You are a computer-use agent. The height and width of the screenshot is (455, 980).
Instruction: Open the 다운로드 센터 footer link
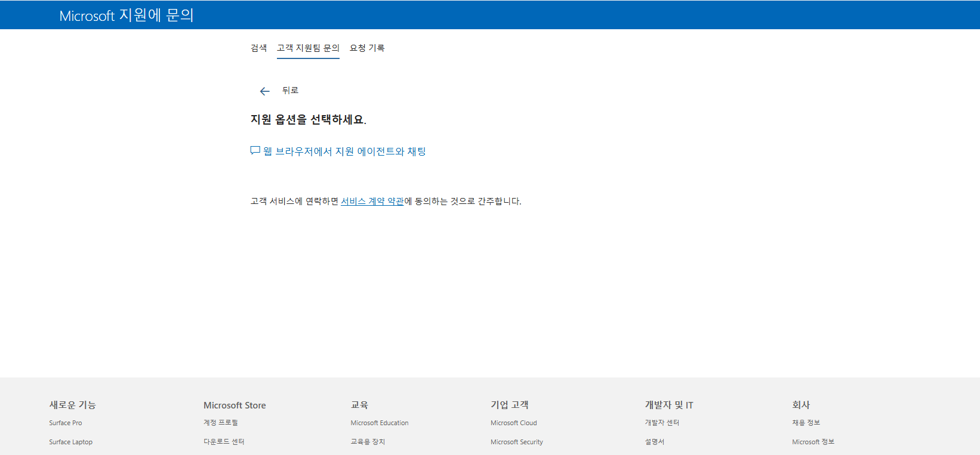click(x=224, y=442)
